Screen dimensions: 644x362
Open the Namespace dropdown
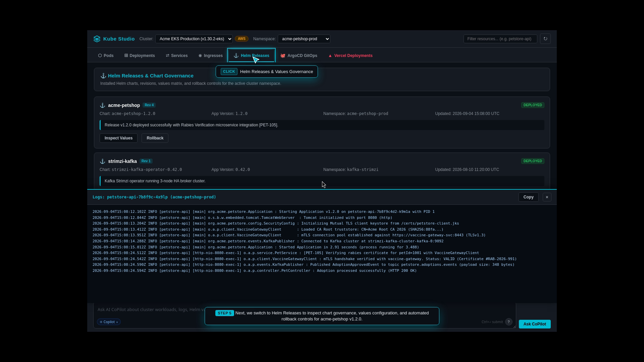[304, 39]
